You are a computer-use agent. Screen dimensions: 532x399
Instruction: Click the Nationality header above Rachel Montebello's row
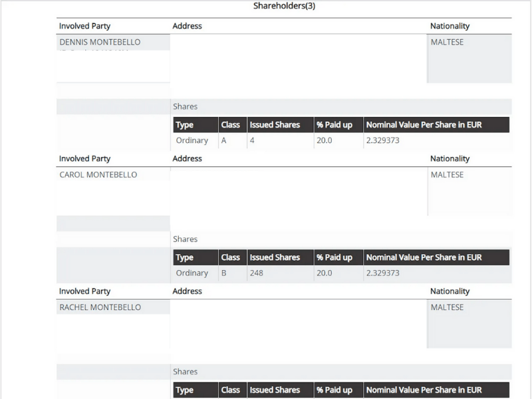tap(450, 291)
